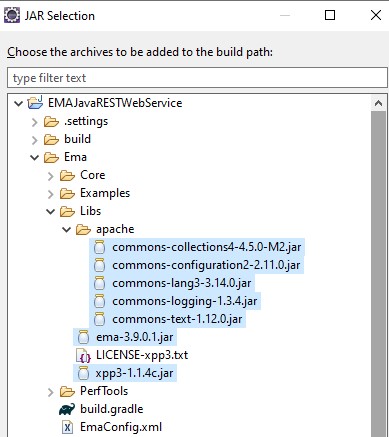
Task: Click the Examples folder icon
Action: pyautogui.click(x=67, y=193)
